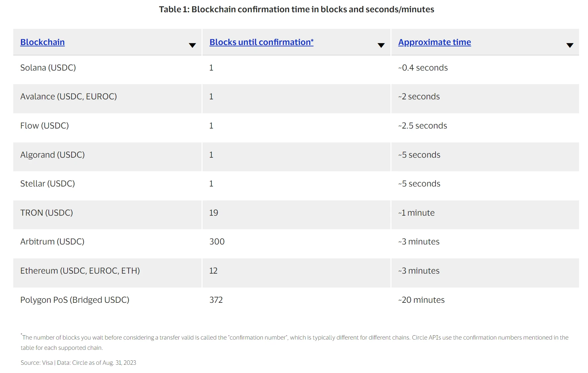588x373 pixels.
Task: Click the Blocks until confirmation header link
Action: [261, 42]
